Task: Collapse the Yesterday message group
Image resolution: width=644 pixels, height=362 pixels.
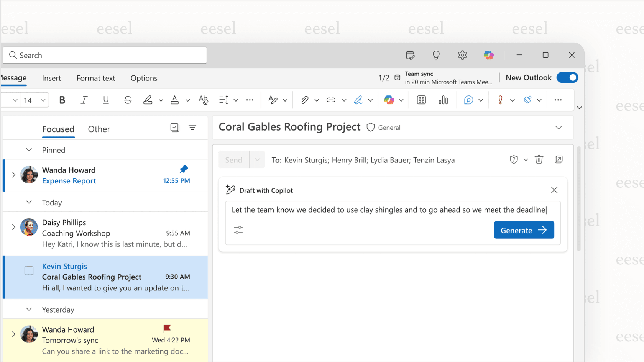Action: click(x=29, y=310)
